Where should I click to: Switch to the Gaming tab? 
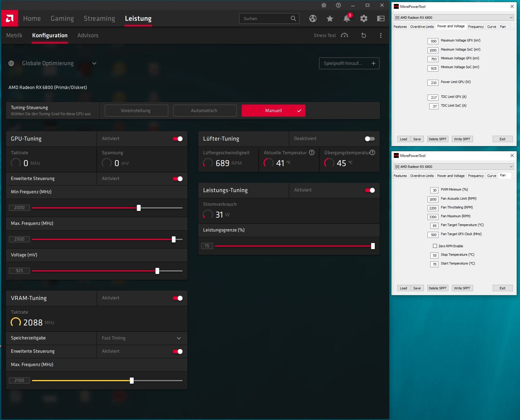[62, 18]
